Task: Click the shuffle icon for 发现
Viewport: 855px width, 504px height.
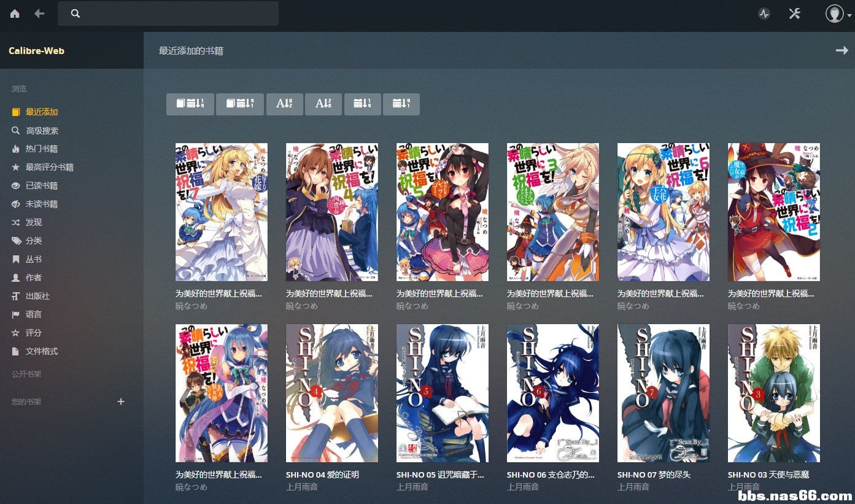Action: click(x=16, y=222)
